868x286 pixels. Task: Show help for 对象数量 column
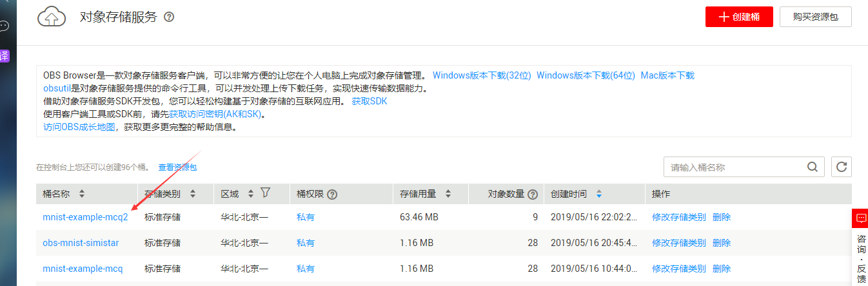(x=533, y=194)
